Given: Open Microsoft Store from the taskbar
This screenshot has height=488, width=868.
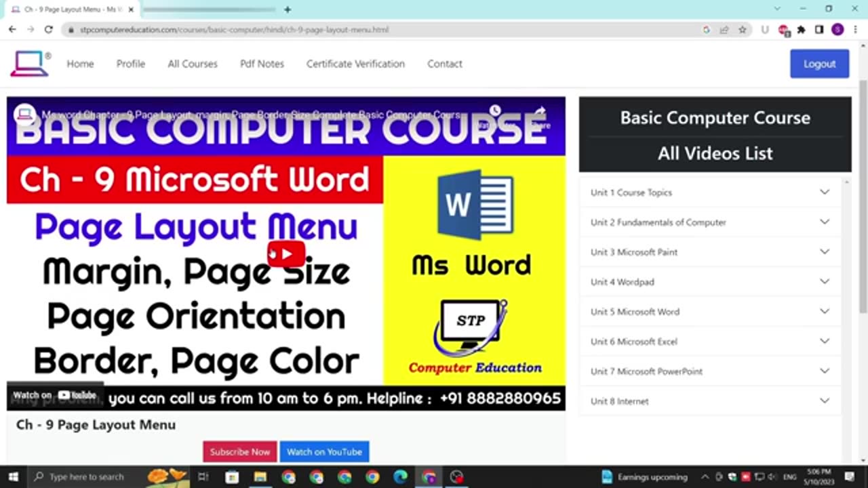Looking at the screenshot, I should pyautogui.click(x=231, y=476).
